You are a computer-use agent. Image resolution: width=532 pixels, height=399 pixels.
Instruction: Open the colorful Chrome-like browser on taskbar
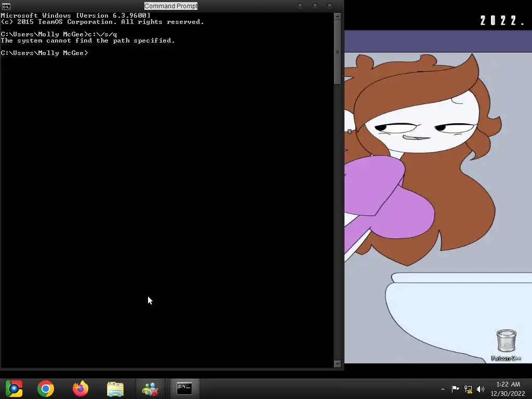coord(14,389)
